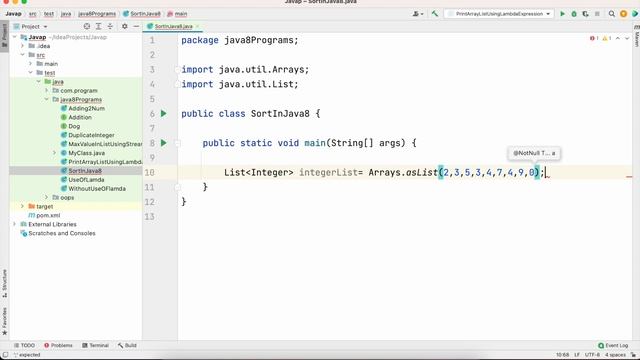Expand the oops package
The image size is (640, 360).
coord(47,198)
